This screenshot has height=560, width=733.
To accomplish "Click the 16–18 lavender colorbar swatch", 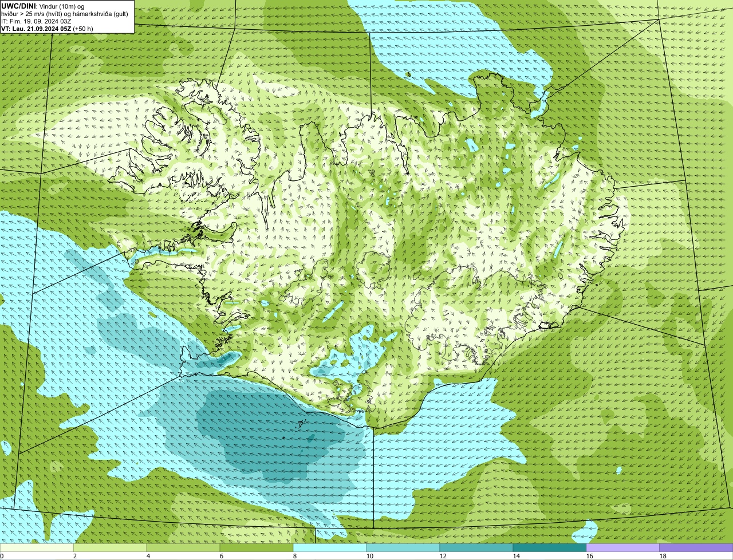I will coord(623,548).
